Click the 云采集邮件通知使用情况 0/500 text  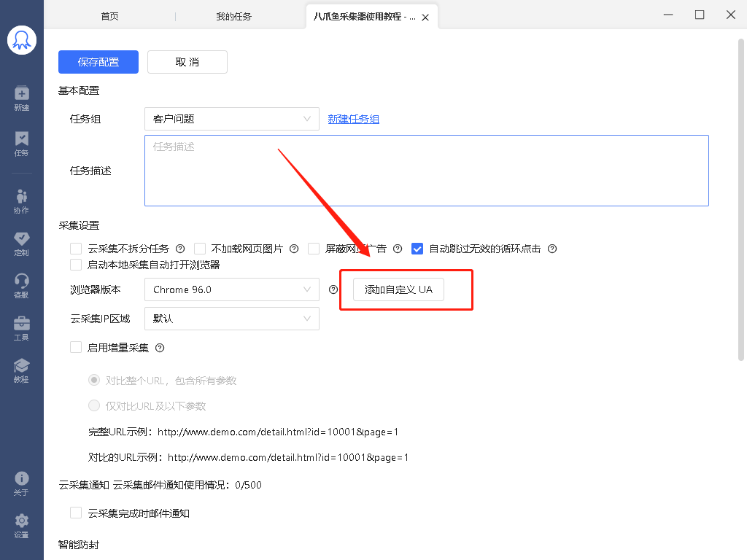tap(187, 485)
